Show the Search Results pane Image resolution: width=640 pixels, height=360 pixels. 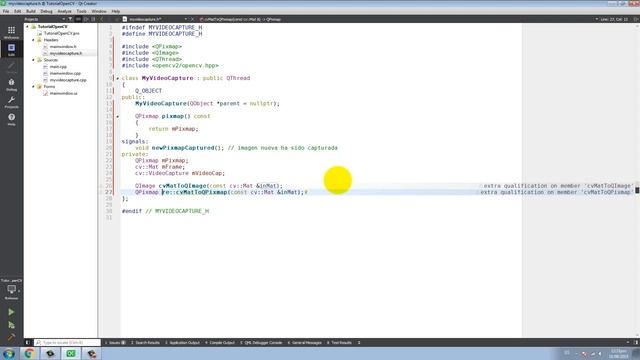[145, 342]
